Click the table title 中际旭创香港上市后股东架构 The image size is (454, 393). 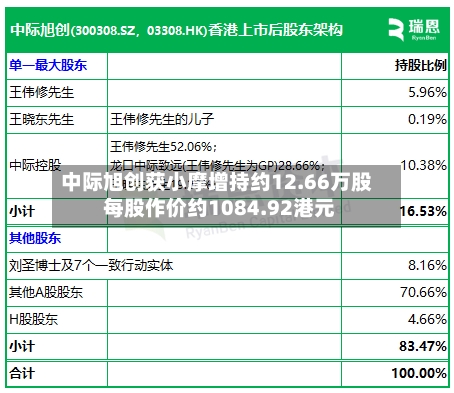click(176, 30)
